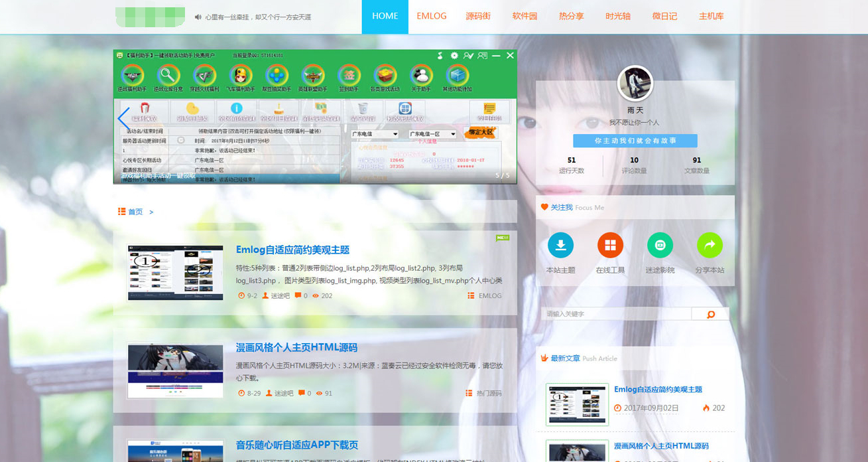Click the heart icon beside 关注我

(544, 207)
